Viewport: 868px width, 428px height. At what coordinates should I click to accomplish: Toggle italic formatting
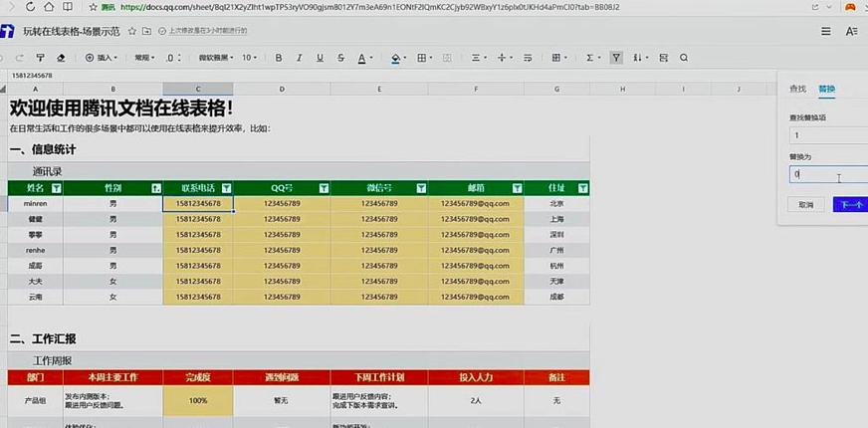pyautogui.click(x=300, y=58)
